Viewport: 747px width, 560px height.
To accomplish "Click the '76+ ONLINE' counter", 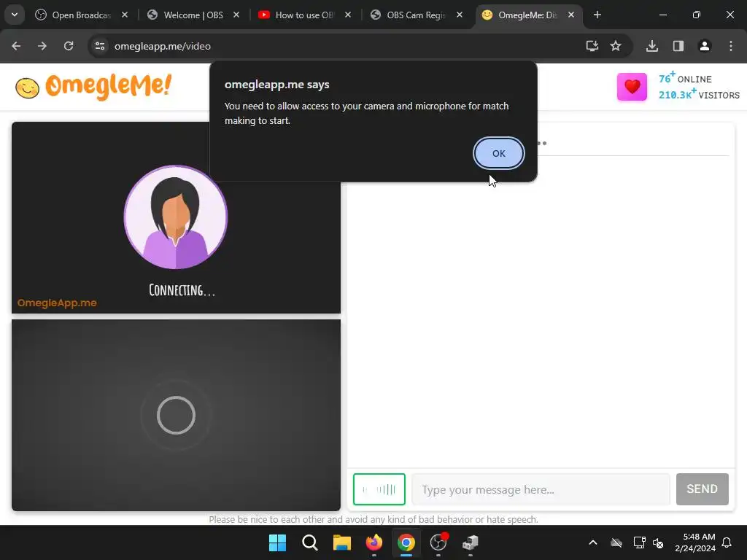I will pyautogui.click(x=685, y=78).
